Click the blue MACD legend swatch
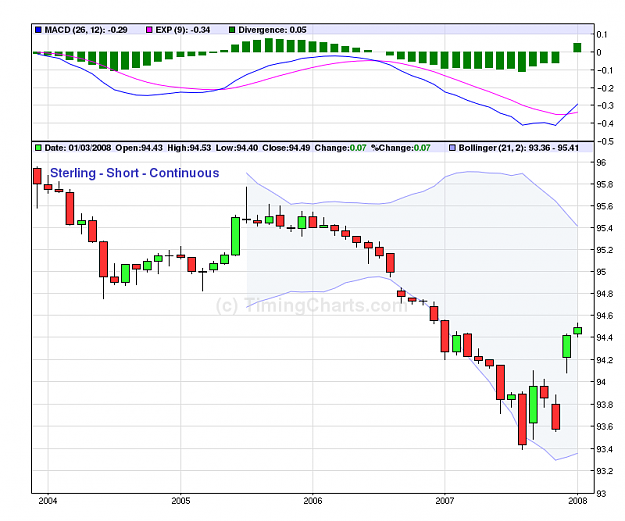Image resolution: width=625 pixels, height=521 pixels. [x=38, y=30]
